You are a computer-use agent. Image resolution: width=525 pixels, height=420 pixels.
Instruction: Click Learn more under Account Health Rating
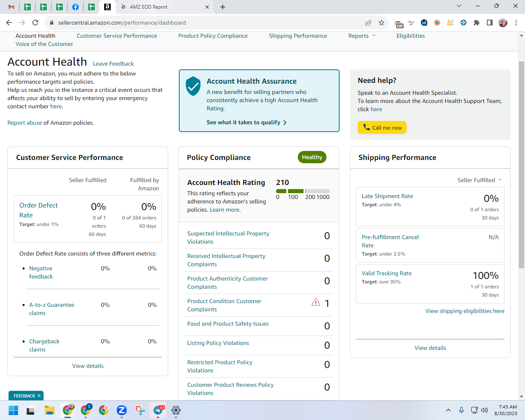[225, 210]
